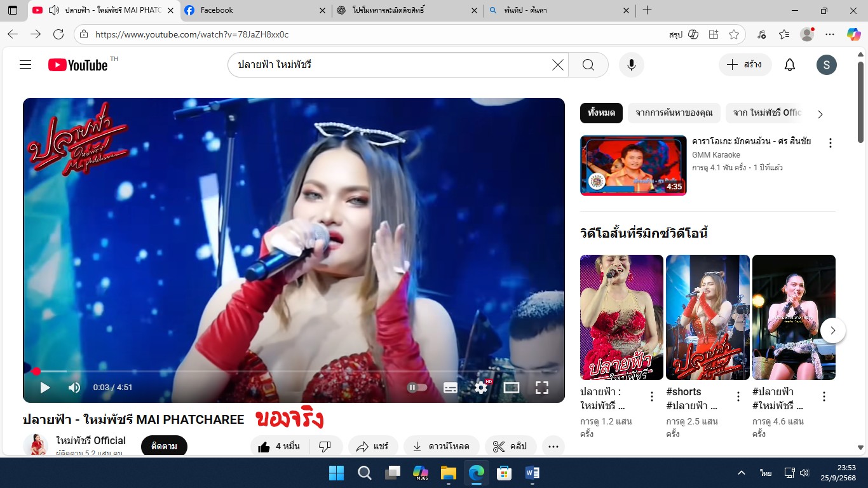This screenshot has height=488, width=868.
Task: Subscribe with the ติดตาม button
Action: tap(164, 447)
